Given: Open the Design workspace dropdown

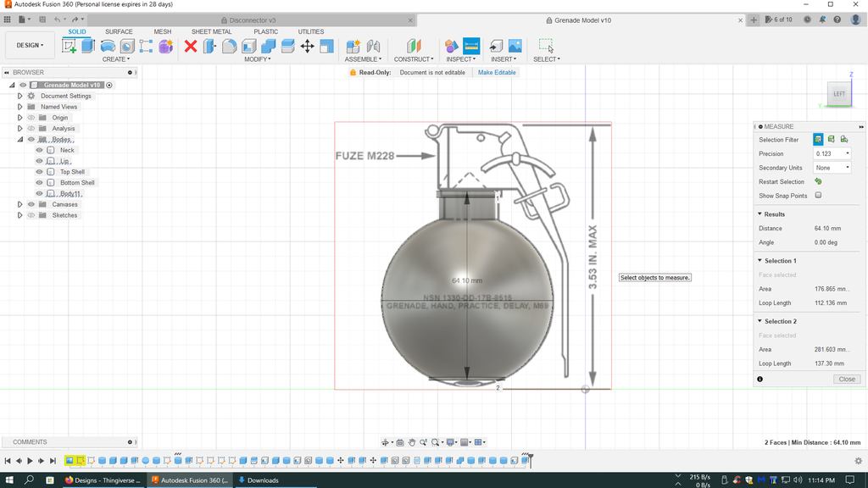Looking at the screenshot, I should pos(31,46).
